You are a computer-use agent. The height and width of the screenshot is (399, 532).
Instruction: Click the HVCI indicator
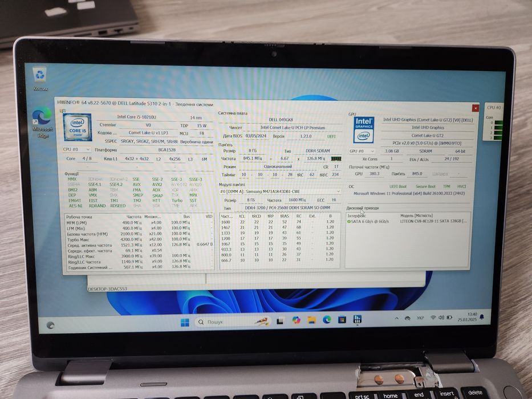[461, 186]
